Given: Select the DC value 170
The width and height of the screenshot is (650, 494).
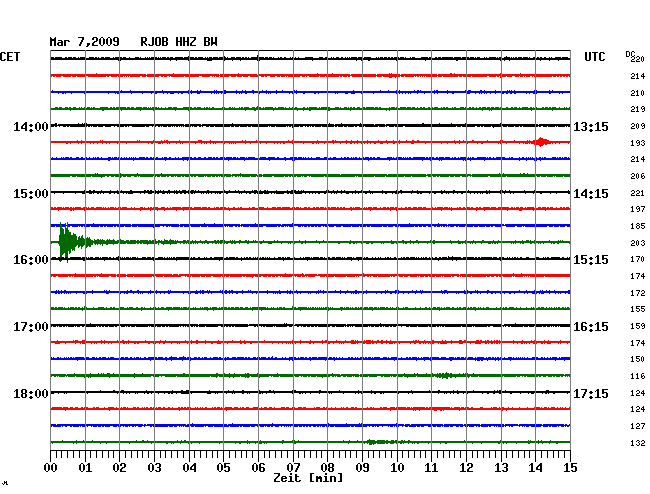Looking at the screenshot, I should coord(638,259).
